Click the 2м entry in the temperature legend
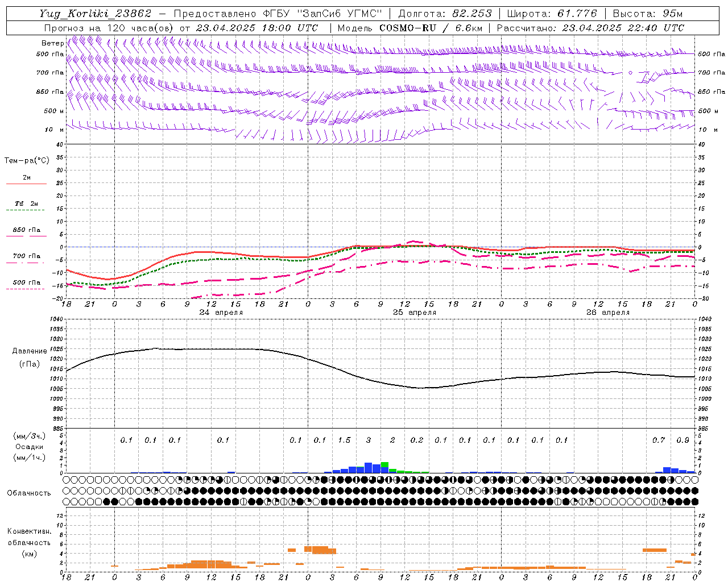 [27, 178]
